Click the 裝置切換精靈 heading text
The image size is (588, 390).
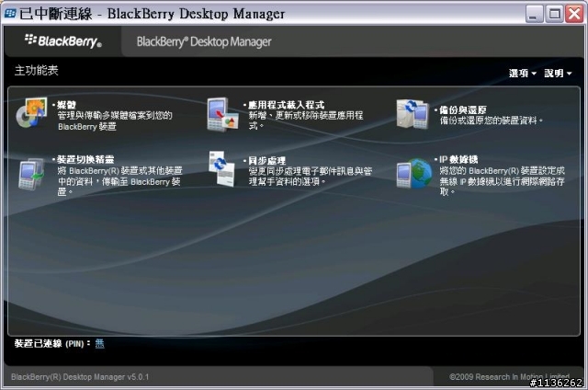coord(83,159)
